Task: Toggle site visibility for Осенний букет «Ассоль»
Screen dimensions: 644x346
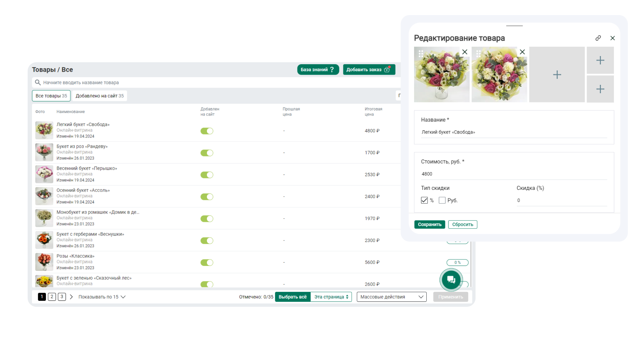Action: tap(207, 197)
